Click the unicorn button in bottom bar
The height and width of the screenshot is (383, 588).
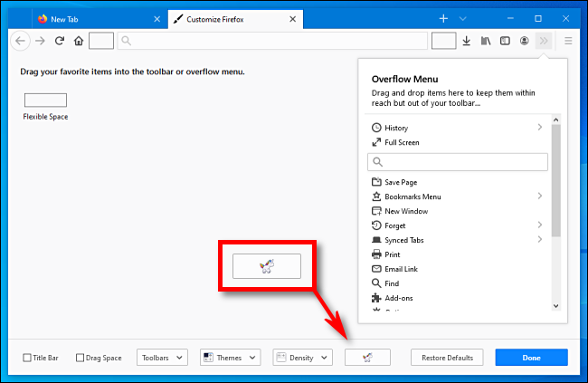coord(367,358)
